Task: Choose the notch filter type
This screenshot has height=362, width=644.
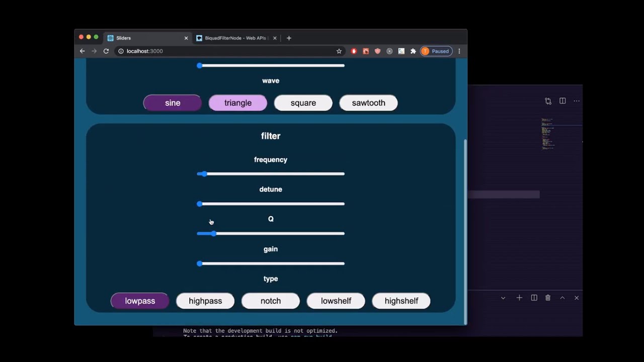Action: point(271,301)
